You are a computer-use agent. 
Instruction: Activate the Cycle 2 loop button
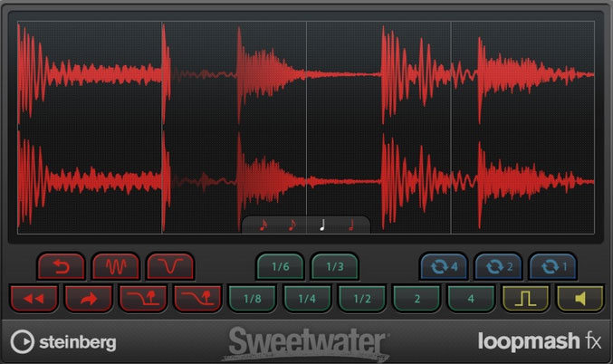[498, 266]
